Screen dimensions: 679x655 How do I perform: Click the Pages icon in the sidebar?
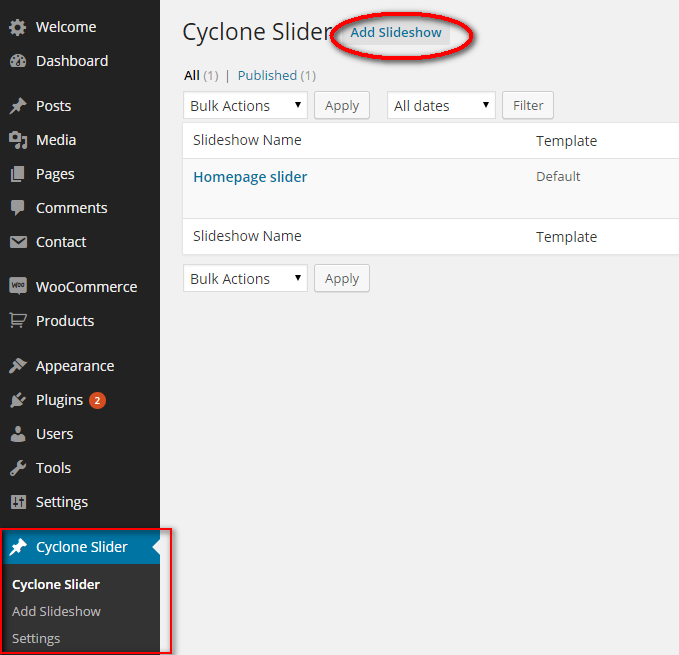[18, 174]
